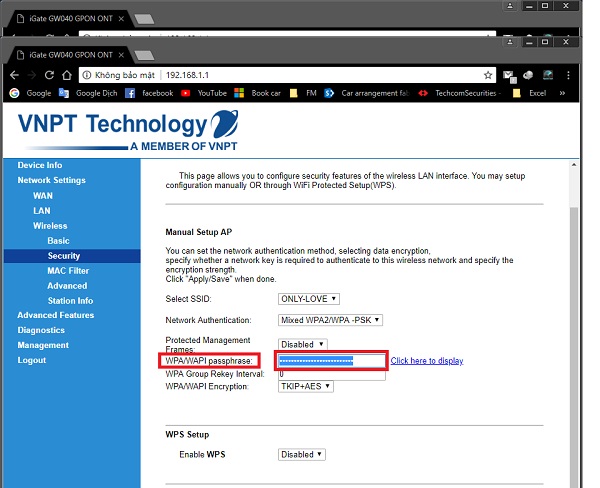Viewport: 600px width, 488px height.
Task: Click the mail extension icon
Action: coord(509,76)
